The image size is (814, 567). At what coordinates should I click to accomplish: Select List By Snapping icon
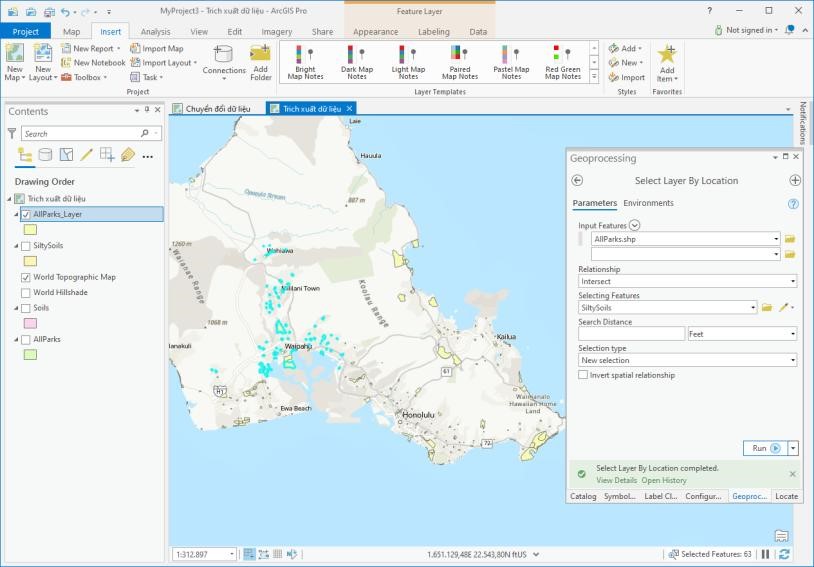click(107, 155)
